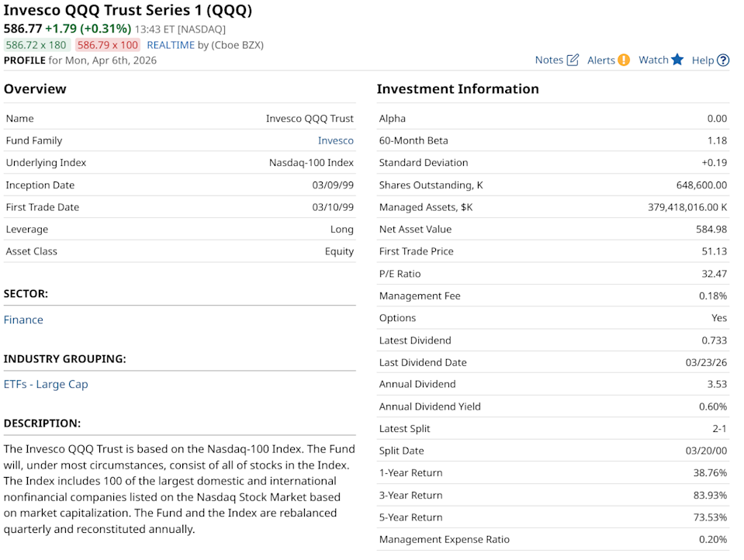Open the Help link text
This screenshot has width=744, height=560.
[703, 60]
